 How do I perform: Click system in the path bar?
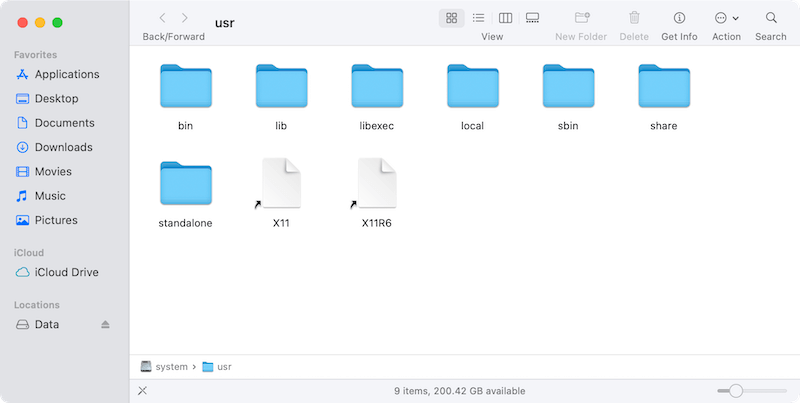164,367
